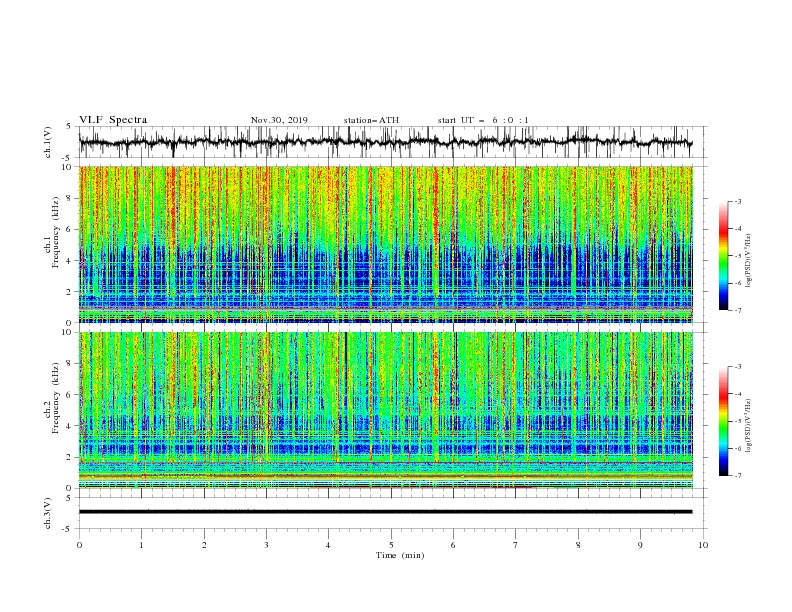Click the ch.1 colorbar 'log(PSD)(V²/Hz)' label
792x612 pixels.
(749, 261)
